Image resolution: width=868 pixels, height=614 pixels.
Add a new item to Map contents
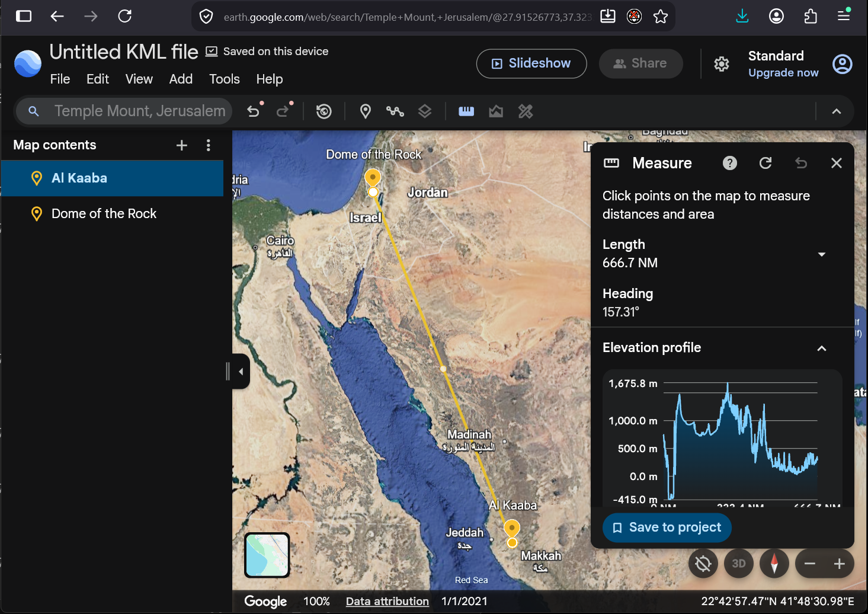[x=182, y=145]
